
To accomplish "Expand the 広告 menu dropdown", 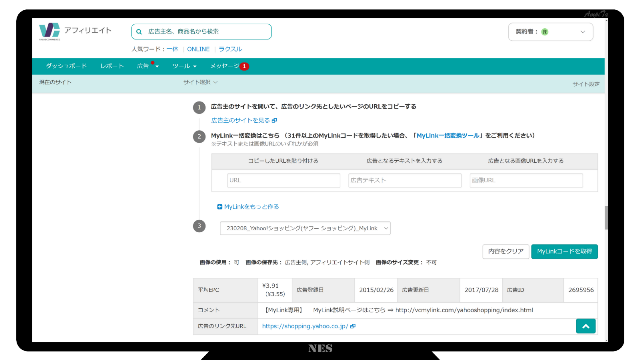I will [147, 66].
